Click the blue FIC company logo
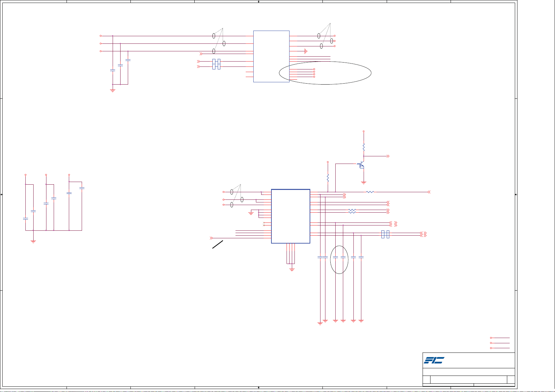Screen dimensions: 555x392 coord(434,360)
